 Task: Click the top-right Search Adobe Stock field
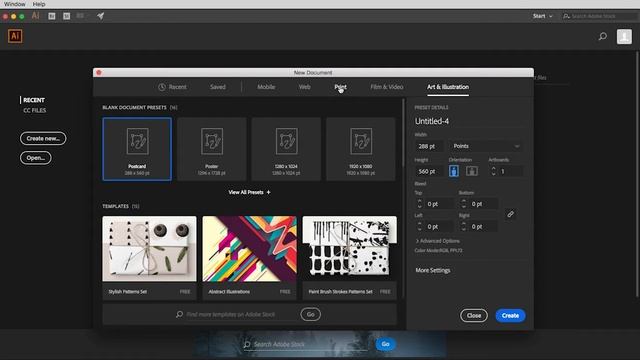(599, 16)
